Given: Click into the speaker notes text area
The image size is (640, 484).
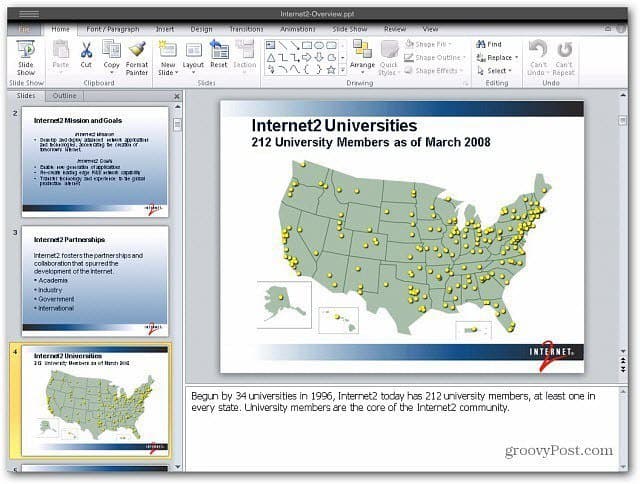Looking at the screenshot, I should (x=402, y=428).
